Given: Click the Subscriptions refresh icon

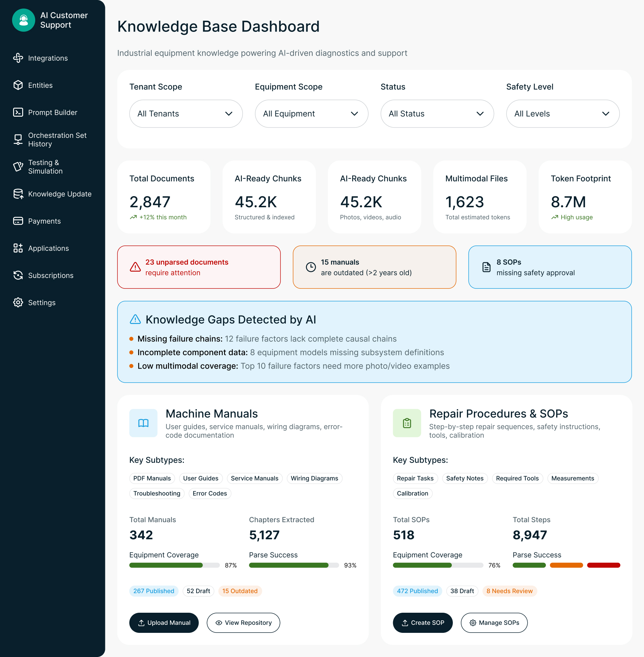Looking at the screenshot, I should (18, 276).
